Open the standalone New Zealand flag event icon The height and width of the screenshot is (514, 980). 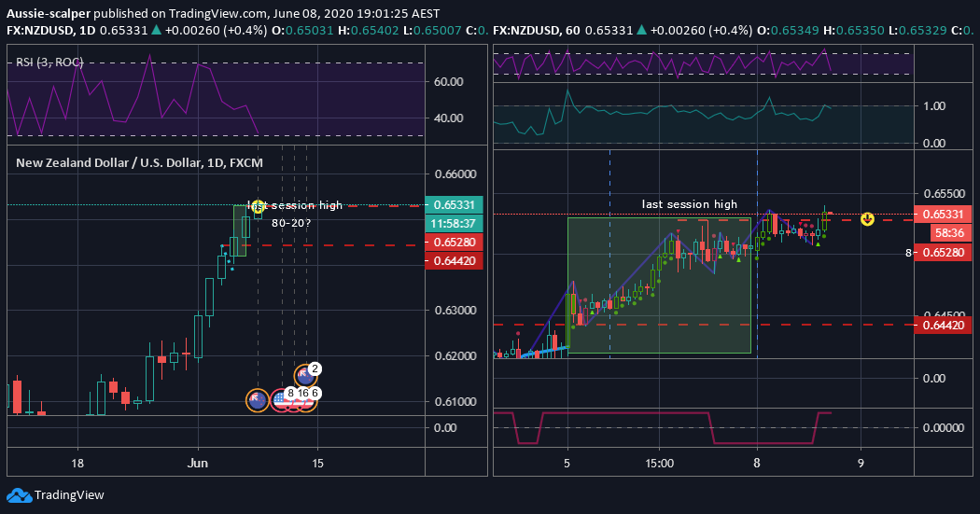[258, 399]
